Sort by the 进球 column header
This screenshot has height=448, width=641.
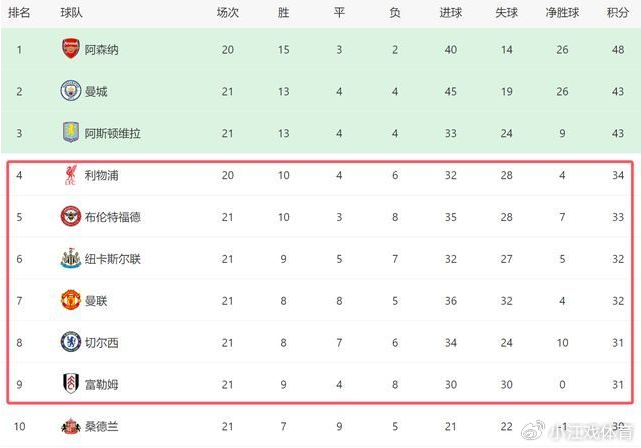tap(450, 12)
